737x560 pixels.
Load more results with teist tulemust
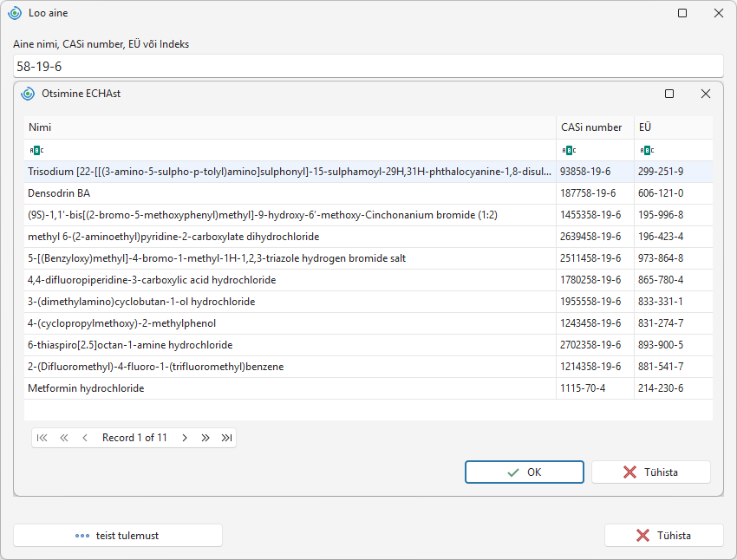(x=118, y=536)
